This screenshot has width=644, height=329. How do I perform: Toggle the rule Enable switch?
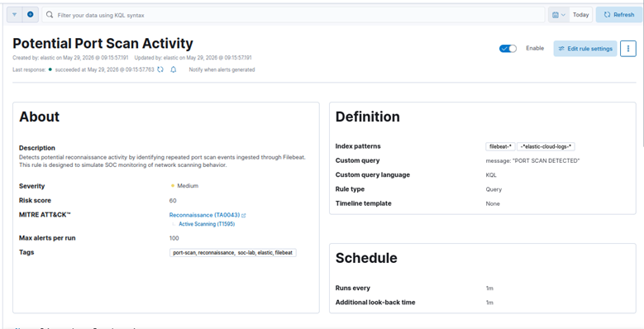pyautogui.click(x=508, y=49)
